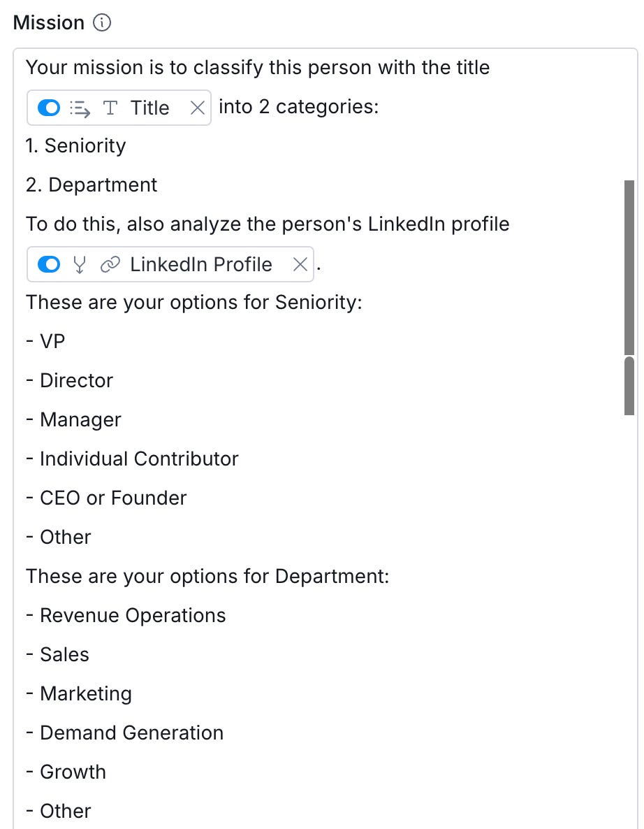Select the LinkedIn Profile chip label
The width and height of the screenshot is (644, 829).
click(x=201, y=264)
